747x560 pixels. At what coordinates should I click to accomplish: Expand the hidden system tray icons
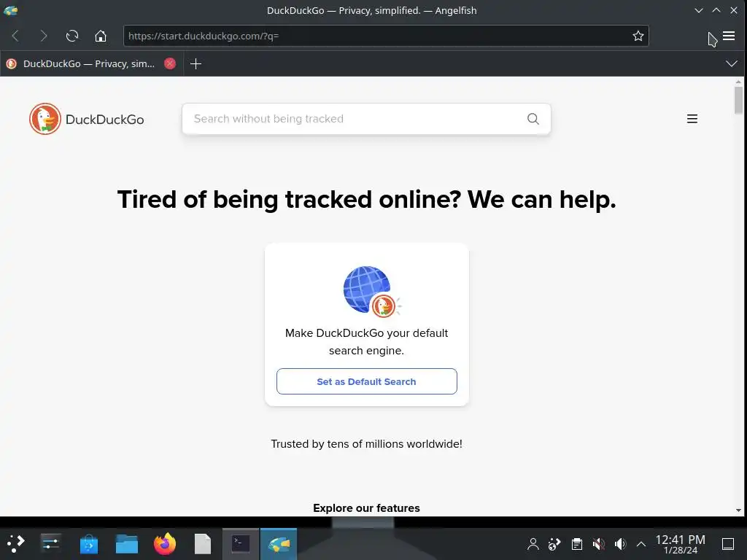tap(641, 544)
